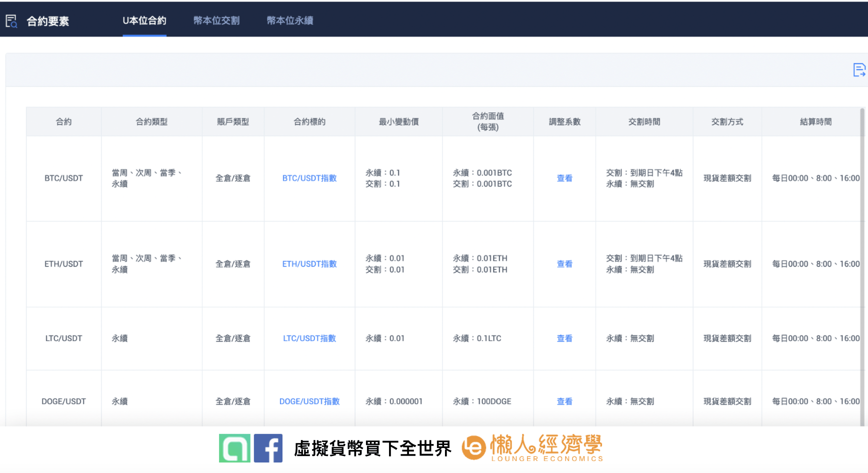Click the 合約類型 column header

[x=151, y=121]
